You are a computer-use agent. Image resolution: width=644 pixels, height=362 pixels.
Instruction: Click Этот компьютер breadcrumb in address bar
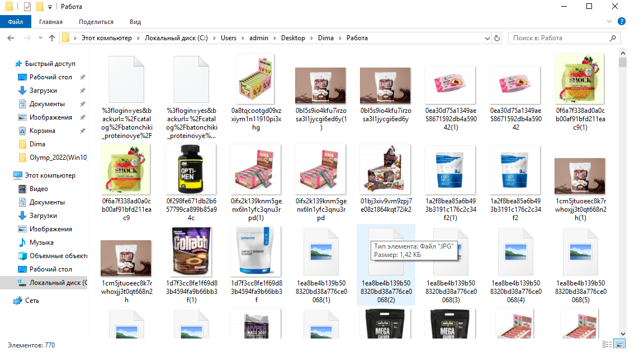[106, 38]
